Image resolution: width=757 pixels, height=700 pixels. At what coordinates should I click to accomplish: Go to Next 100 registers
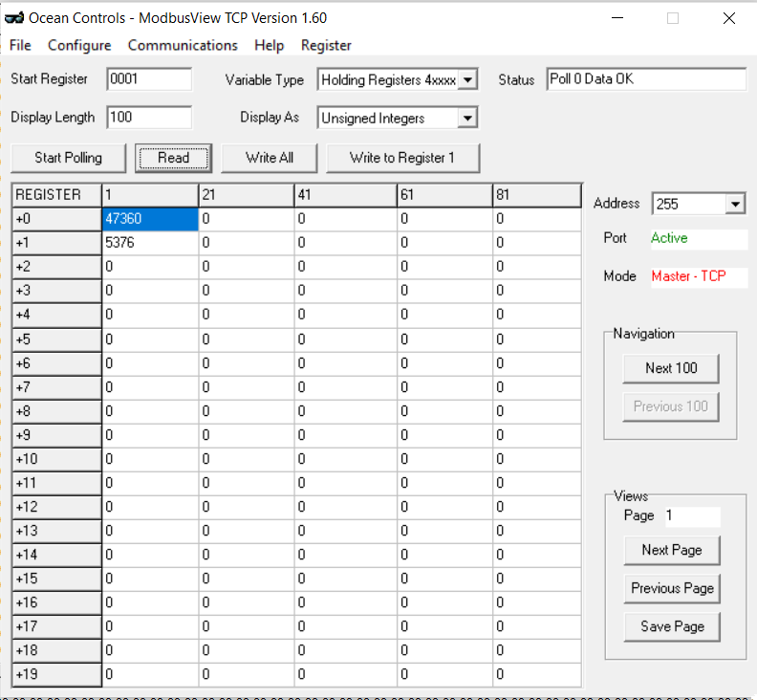coord(671,368)
